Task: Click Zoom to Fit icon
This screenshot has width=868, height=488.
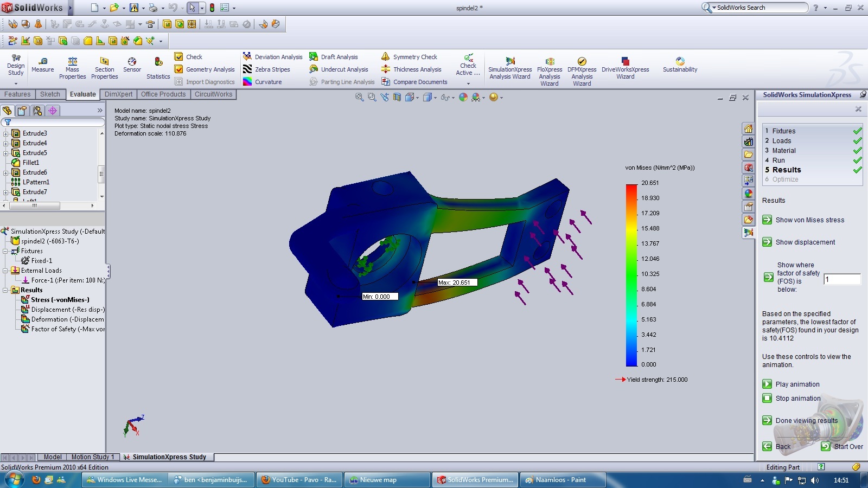Action: point(359,97)
